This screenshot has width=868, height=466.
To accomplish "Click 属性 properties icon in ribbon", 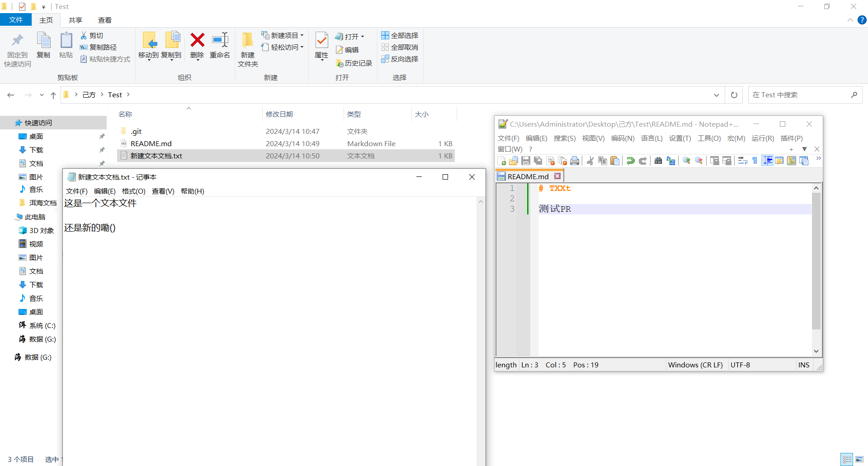I will pos(321,40).
